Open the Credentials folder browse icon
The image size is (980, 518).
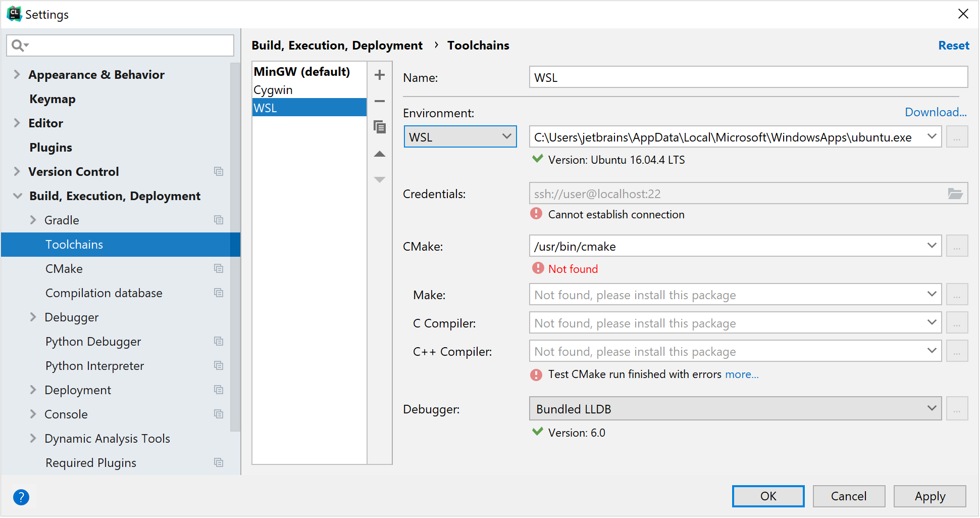coord(955,194)
